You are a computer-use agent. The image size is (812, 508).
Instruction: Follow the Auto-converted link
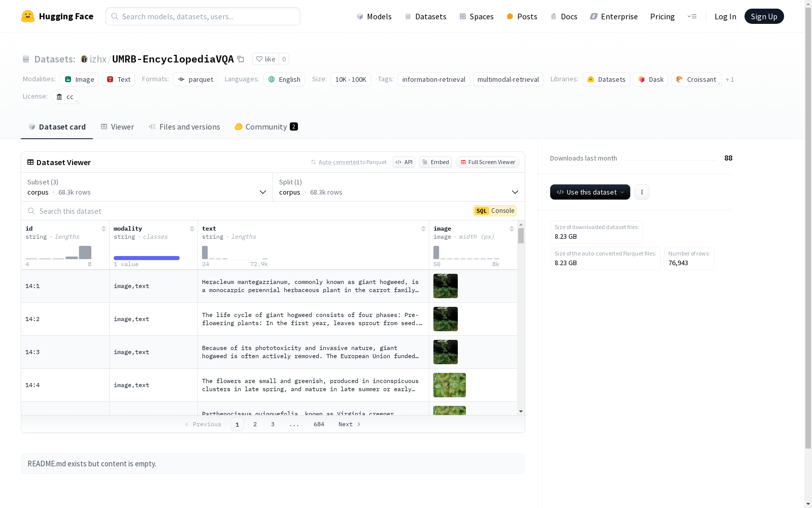pyautogui.click(x=339, y=162)
